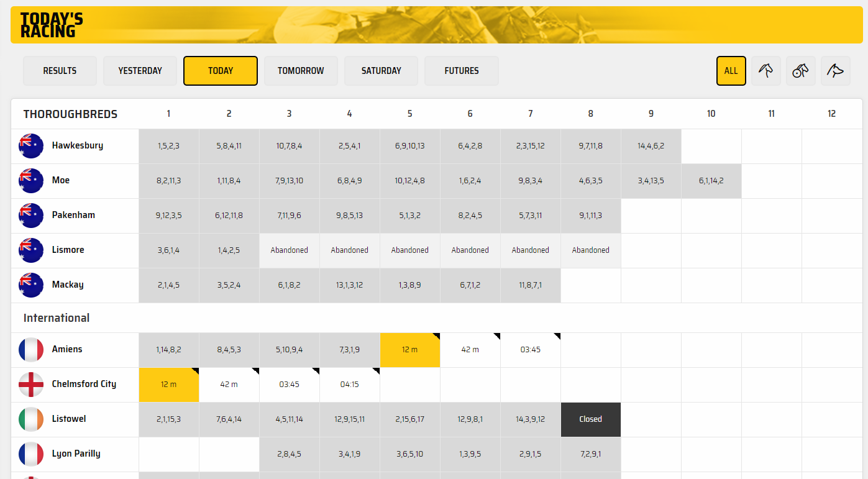Image resolution: width=868 pixels, height=479 pixels.
Task: Open the Pakenham meeting link
Action: tap(73, 216)
